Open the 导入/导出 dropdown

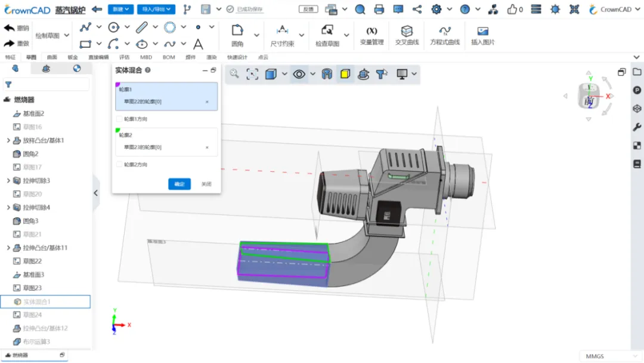[x=156, y=9]
